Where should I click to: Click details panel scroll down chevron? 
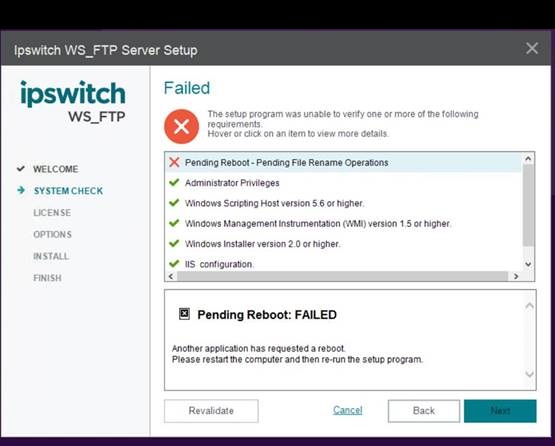[529, 373]
